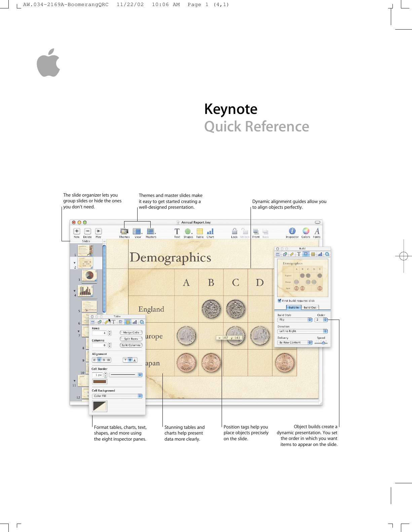Image resolution: width=412 pixels, height=532 pixels.
Task: Align cell content to bottom
Action: coord(135,360)
